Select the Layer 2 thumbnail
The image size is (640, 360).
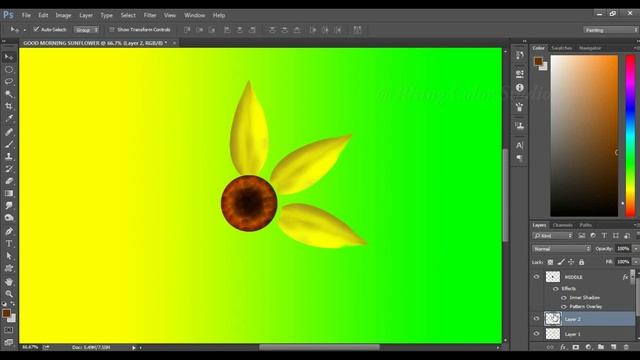tap(553, 319)
